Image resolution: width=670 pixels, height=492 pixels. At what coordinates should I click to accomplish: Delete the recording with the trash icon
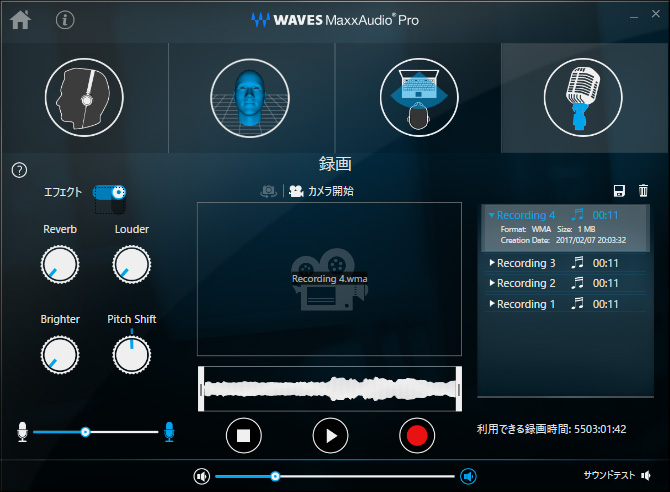643,191
